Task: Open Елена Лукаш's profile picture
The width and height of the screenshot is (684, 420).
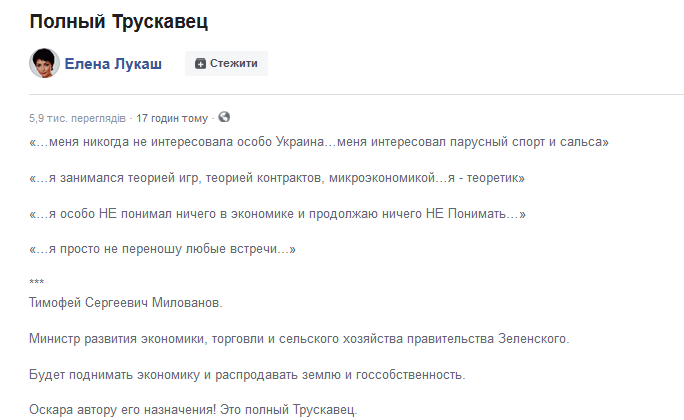Action: pos(44,63)
